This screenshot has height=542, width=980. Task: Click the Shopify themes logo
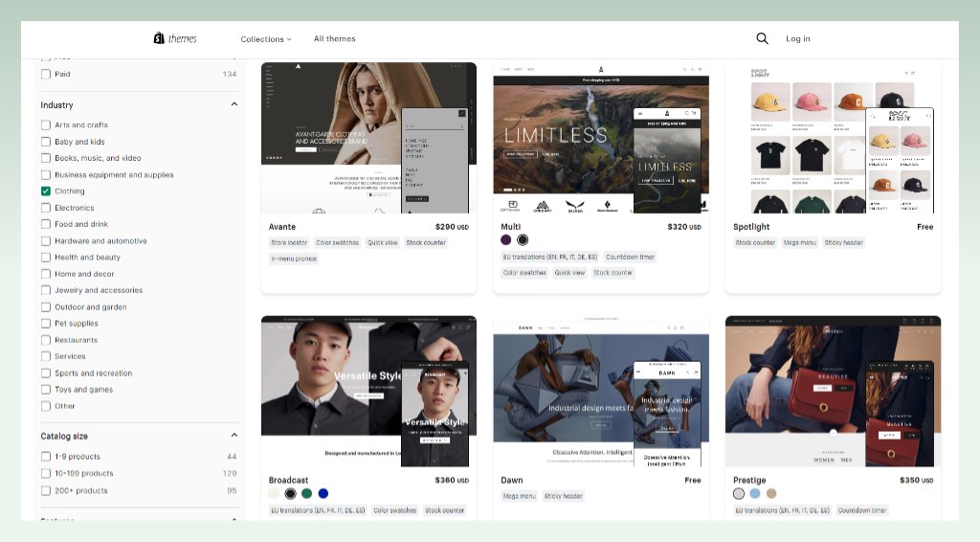(175, 38)
